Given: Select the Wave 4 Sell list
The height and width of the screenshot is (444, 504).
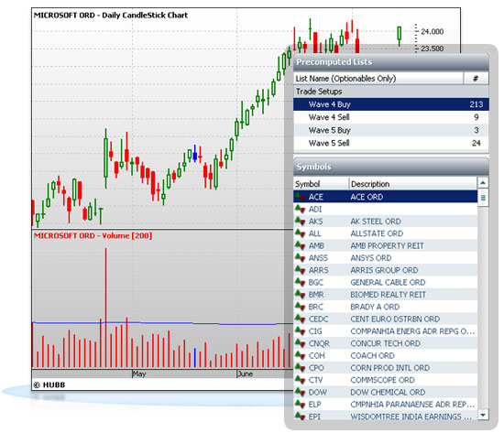Looking at the screenshot, I should click(391, 117).
